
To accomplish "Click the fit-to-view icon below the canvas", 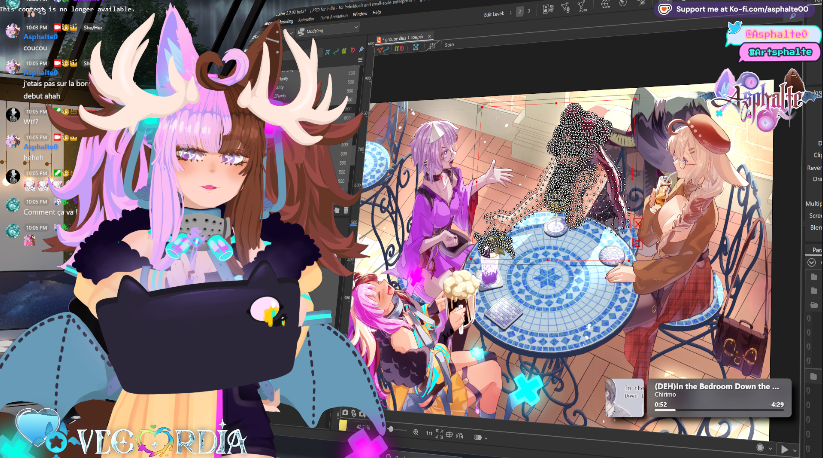I will [x=439, y=434].
